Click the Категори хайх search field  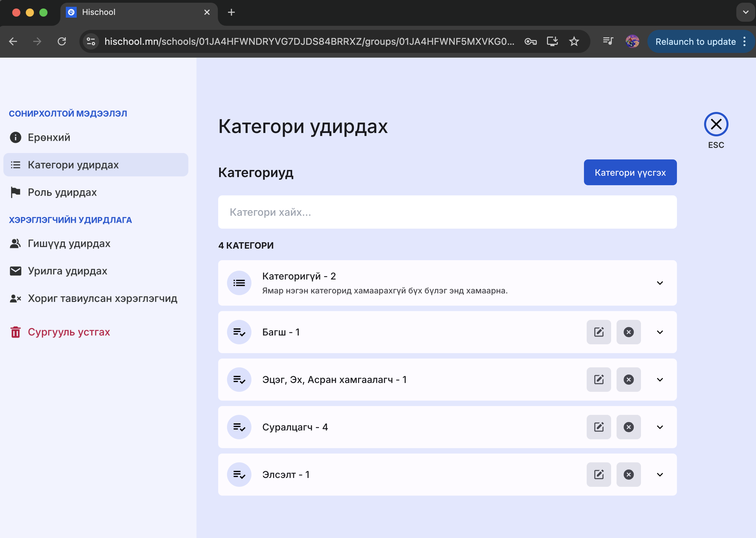[x=447, y=212]
